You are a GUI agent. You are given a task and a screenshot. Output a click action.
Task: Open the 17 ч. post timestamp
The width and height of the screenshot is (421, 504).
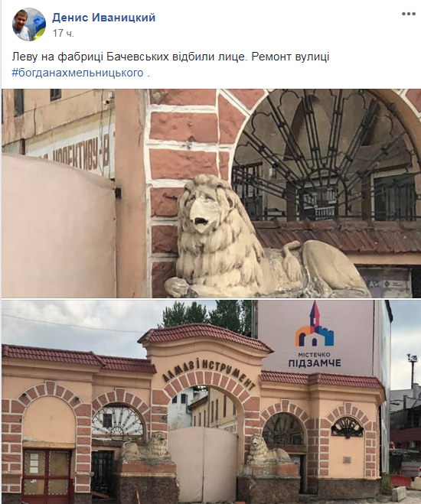pyautogui.click(x=64, y=33)
